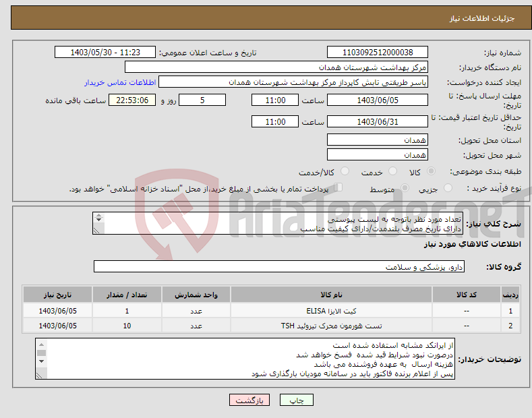Click the شرح کلی نیاز text area
The width and height of the screenshot is (532, 418).
[278, 223]
